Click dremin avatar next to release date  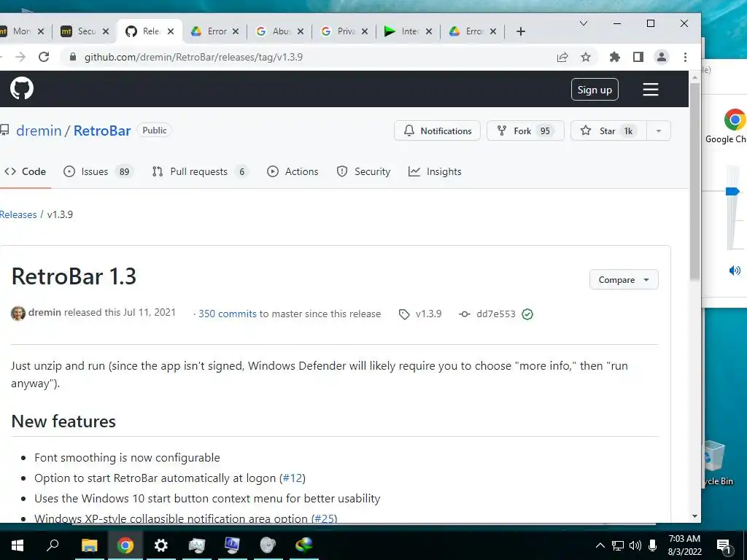coord(18,314)
